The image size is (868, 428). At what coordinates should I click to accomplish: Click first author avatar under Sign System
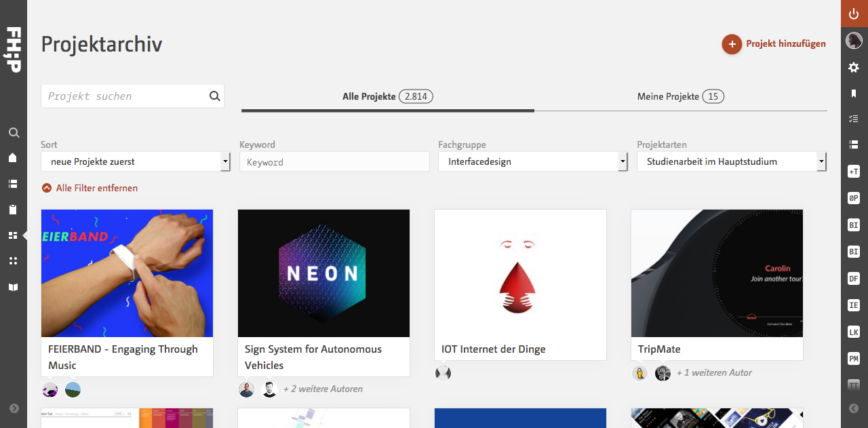[247, 389]
